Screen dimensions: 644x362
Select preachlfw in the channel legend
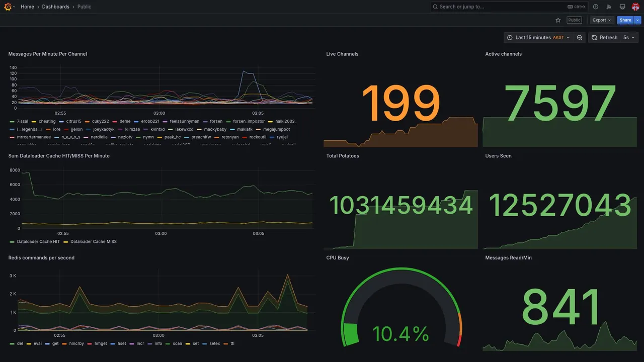(x=201, y=137)
